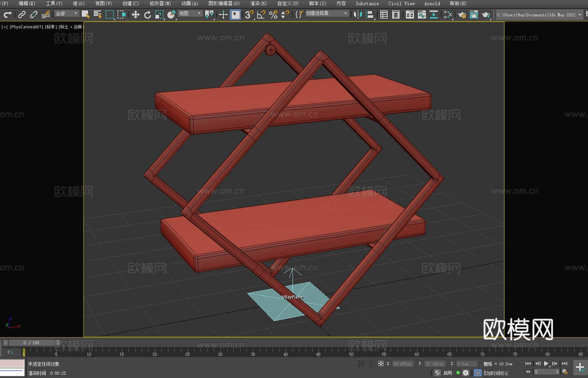Open the PhysCamera001 viewport view menu
This screenshot has height=378, width=588.
(26, 27)
